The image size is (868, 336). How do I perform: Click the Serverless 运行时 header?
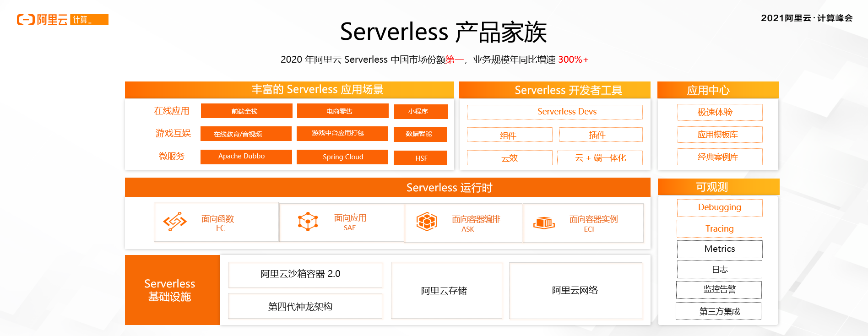[x=388, y=187]
